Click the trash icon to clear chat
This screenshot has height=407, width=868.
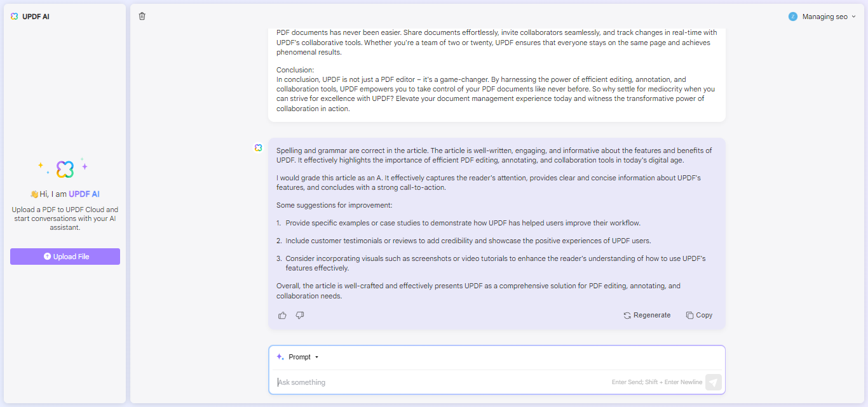142,17
